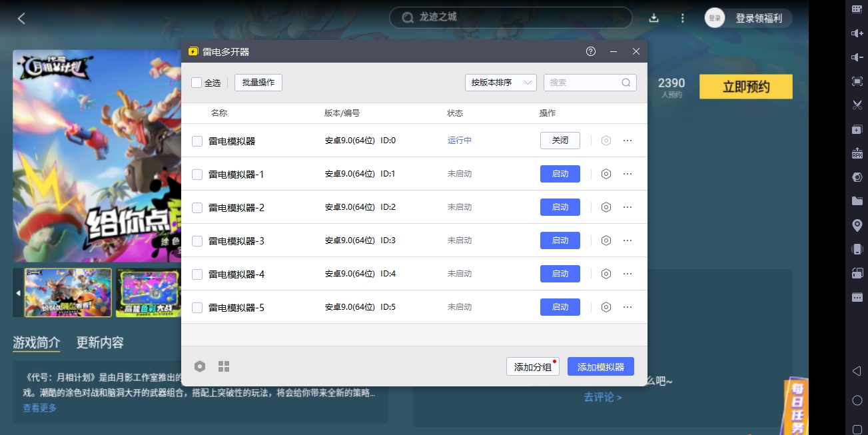This screenshot has width=868, height=435.
Task: Switch to 游戏简介 tab
Action: pyautogui.click(x=37, y=342)
